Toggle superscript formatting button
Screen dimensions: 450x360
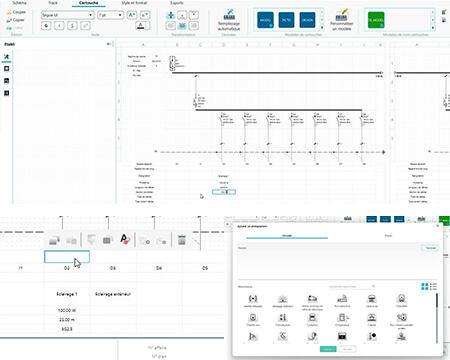coord(85,26)
